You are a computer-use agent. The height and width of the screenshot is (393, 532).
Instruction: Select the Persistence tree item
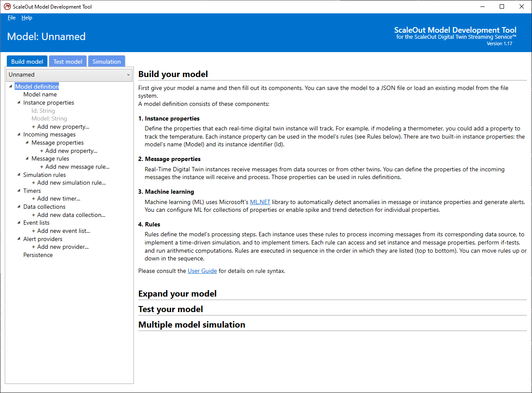(38, 255)
